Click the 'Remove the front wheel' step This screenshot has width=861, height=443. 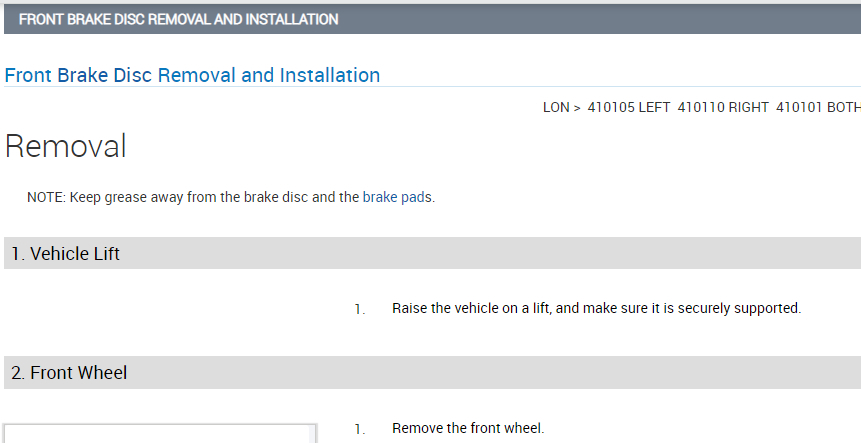pyautogui.click(x=468, y=428)
